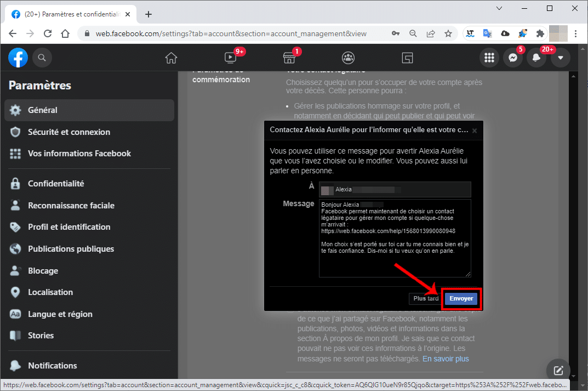The image size is (588, 391).
Task: Click the Google Translate extension icon
Action: [x=488, y=33]
